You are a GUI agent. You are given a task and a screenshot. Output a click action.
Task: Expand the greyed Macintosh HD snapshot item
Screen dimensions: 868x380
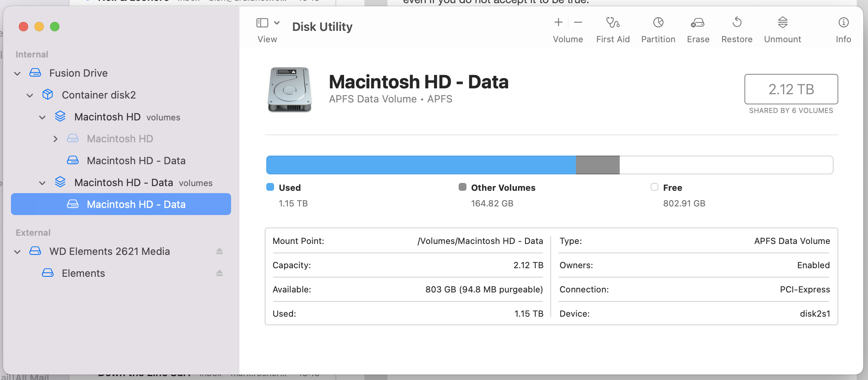56,139
